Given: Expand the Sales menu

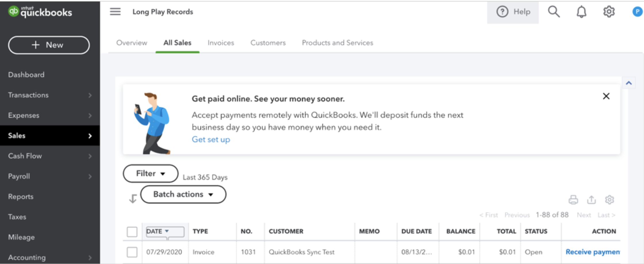Looking at the screenshot, I should pos(50,136).
